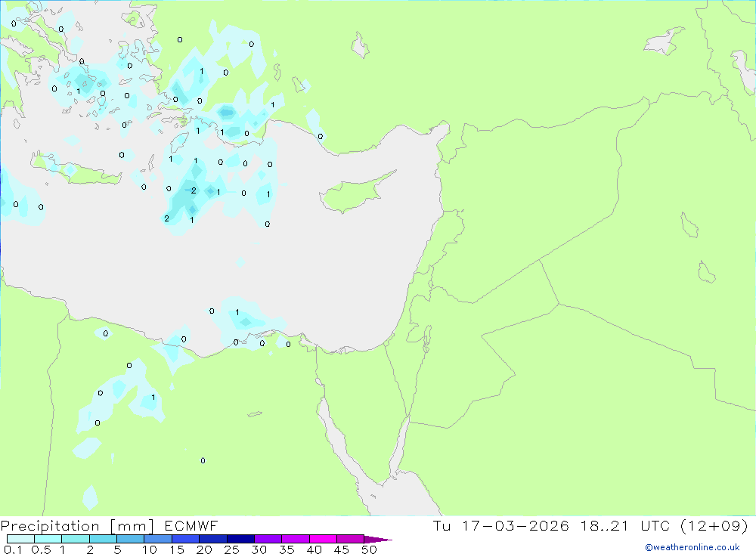Click legend label '25'
This screenshot has height=554, width=756.
tap(231, 549)
